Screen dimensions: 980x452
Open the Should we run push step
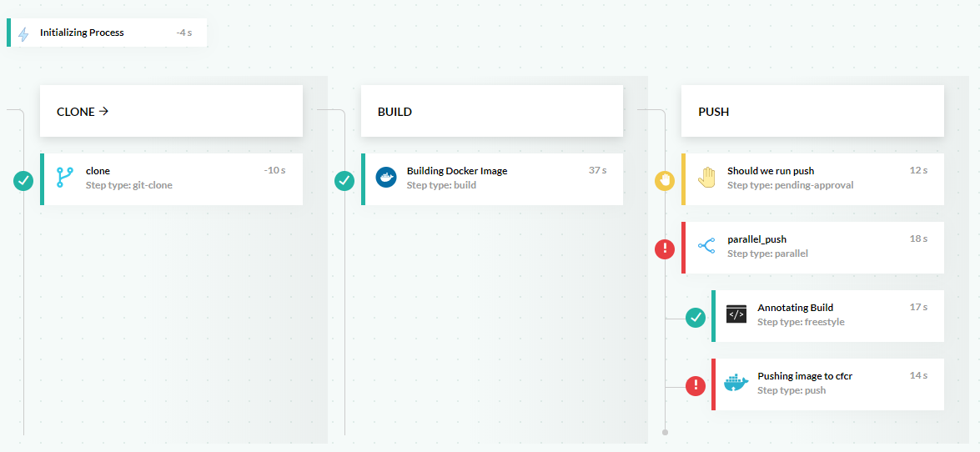click(771, 171)
